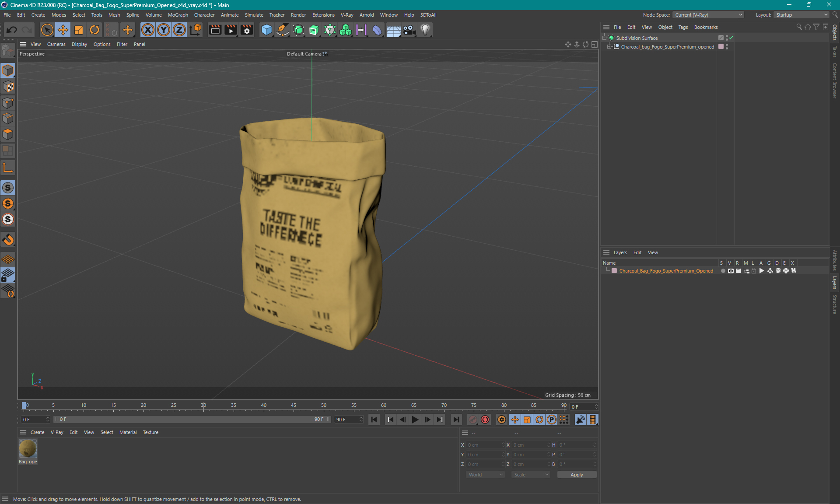This screenshot has width=840, height=504.
Task: Select the Bag_ope material thumbnail
Action: coord(28,448)
